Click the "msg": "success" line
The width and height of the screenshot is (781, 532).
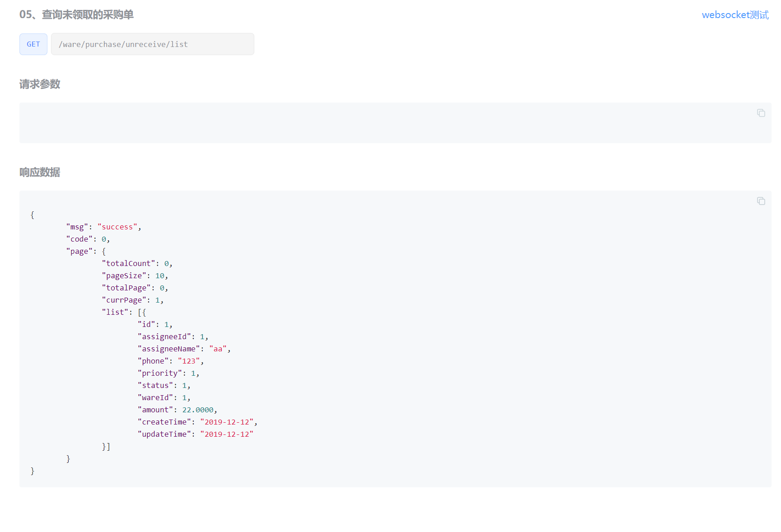[x=104, y=227]
